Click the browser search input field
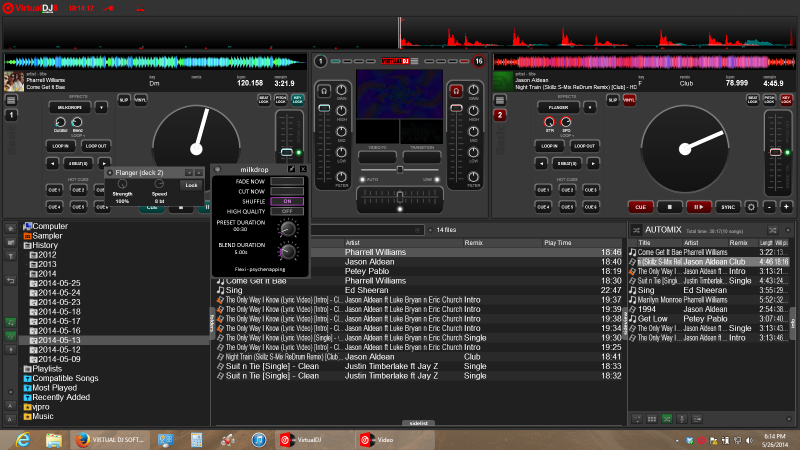 coord(365,230)
